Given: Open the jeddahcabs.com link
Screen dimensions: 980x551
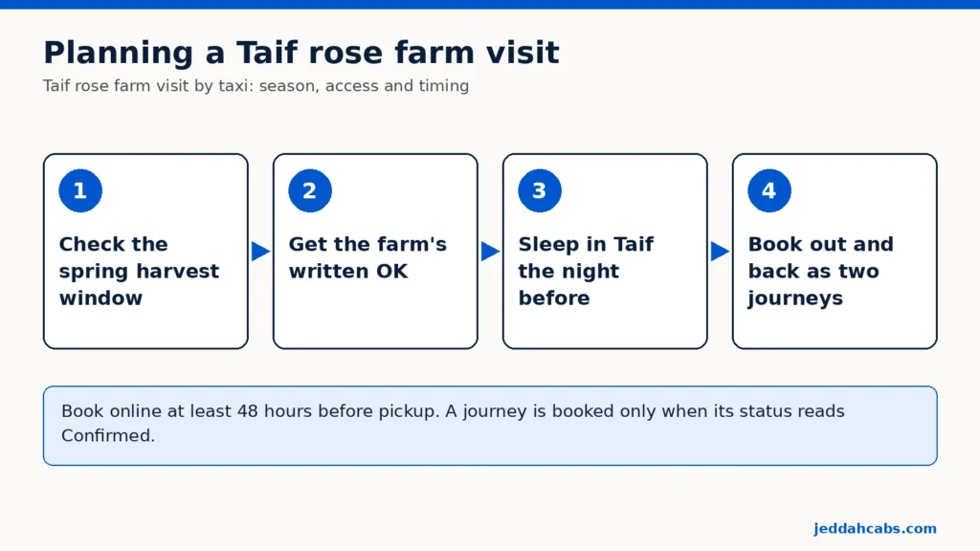Looking at the screenshot, I should pos(875,528).
